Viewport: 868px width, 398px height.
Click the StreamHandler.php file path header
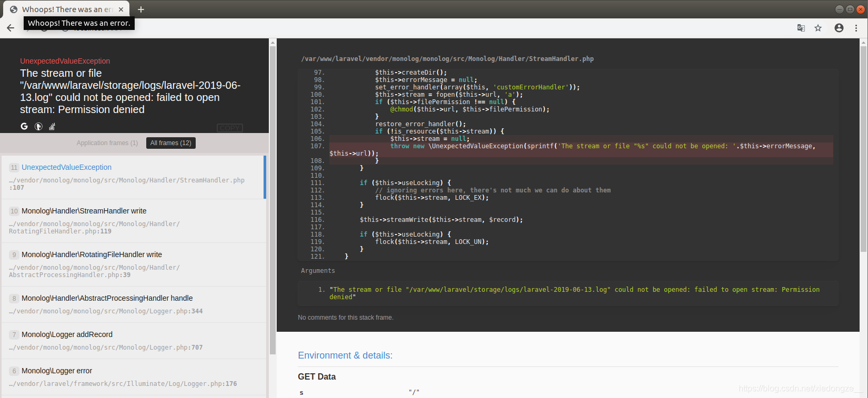(x=447, y=59)
